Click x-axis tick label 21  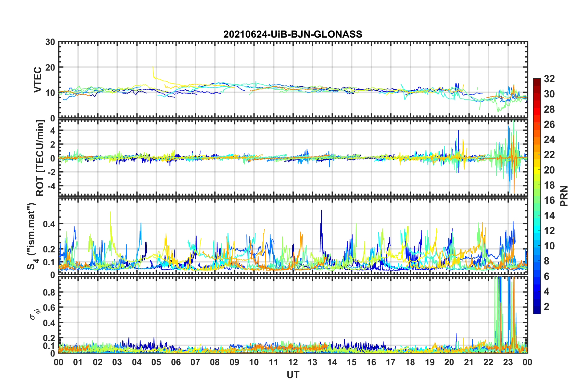[x=469, y=362]
